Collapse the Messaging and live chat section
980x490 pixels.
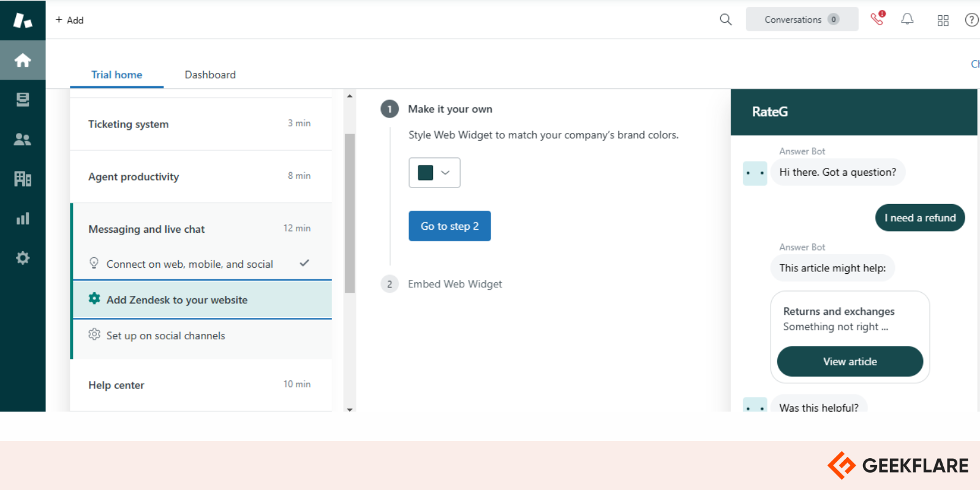point(201,228)
